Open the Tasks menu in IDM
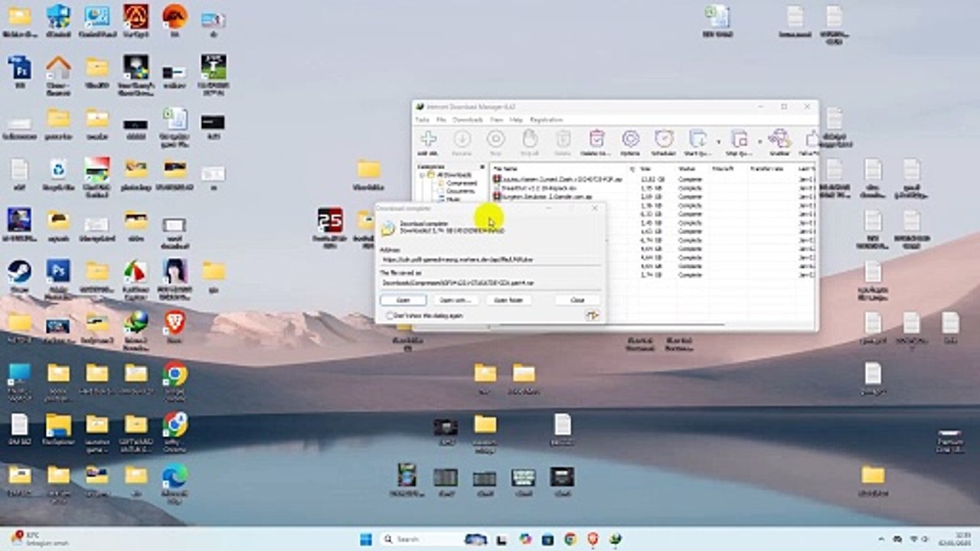Screen dimensions: 980x551 coord(423,120)
